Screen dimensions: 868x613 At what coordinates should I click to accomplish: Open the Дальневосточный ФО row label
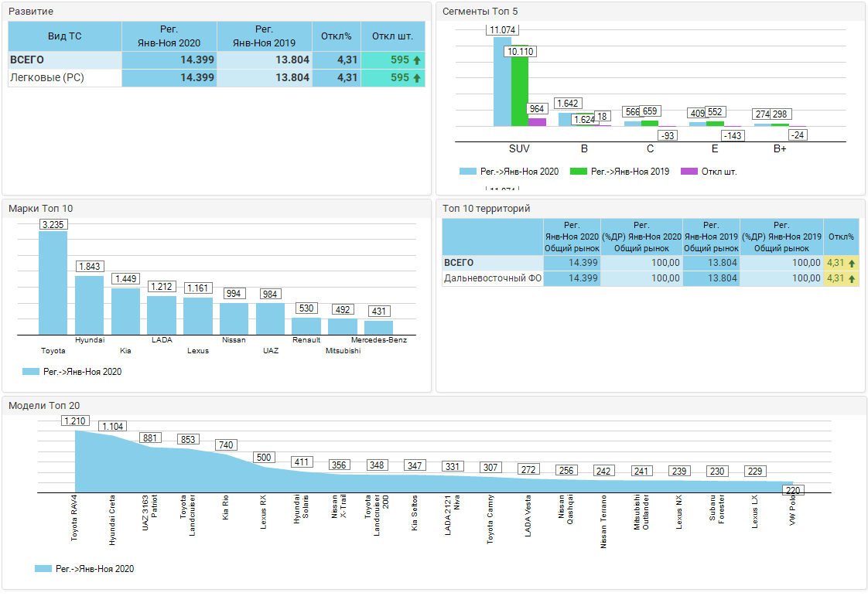tap(493, 278)
